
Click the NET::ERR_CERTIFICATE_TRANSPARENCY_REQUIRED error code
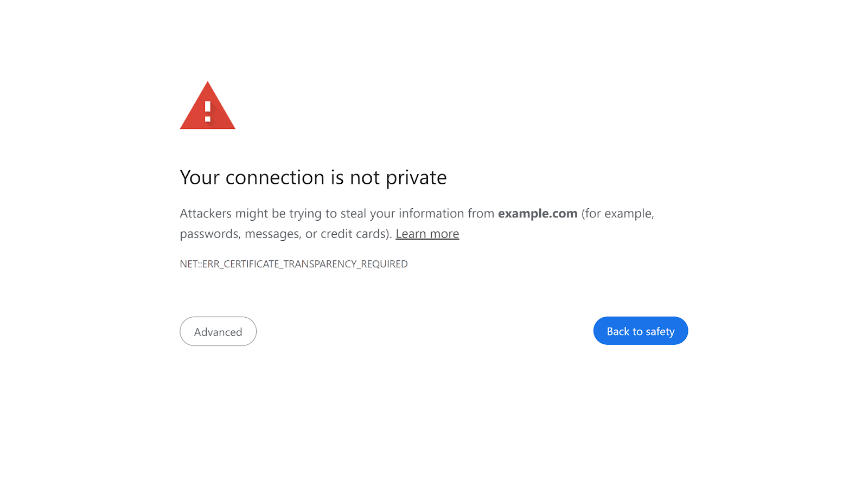click(293, 264)
